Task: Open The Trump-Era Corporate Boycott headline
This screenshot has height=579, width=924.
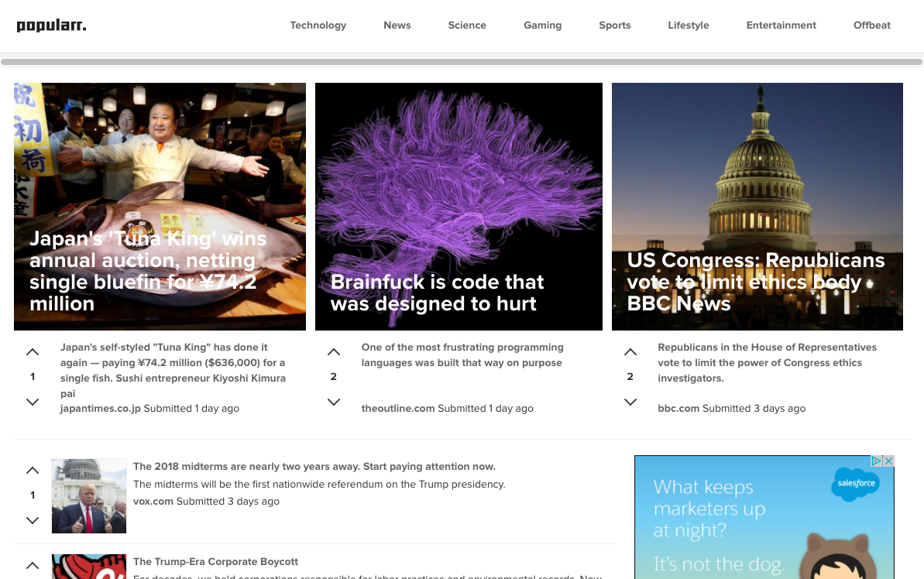Action: point(215,562)
